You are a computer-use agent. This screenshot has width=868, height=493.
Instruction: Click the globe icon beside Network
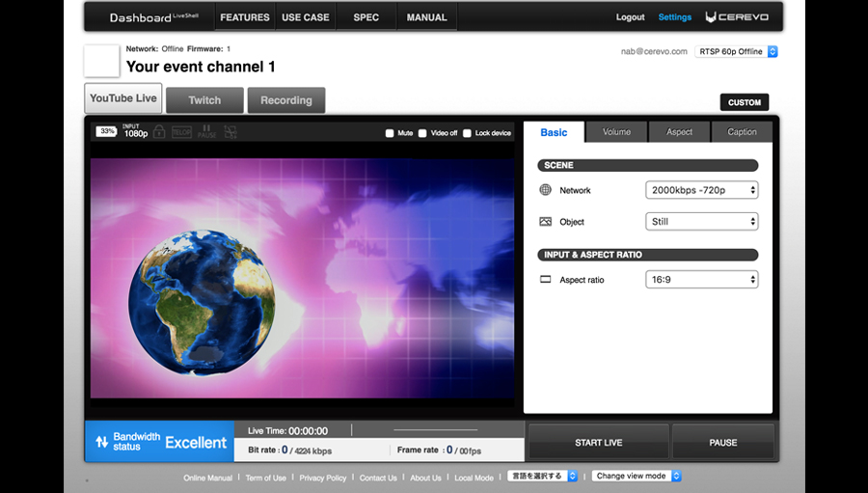click(x=546, y=190)
